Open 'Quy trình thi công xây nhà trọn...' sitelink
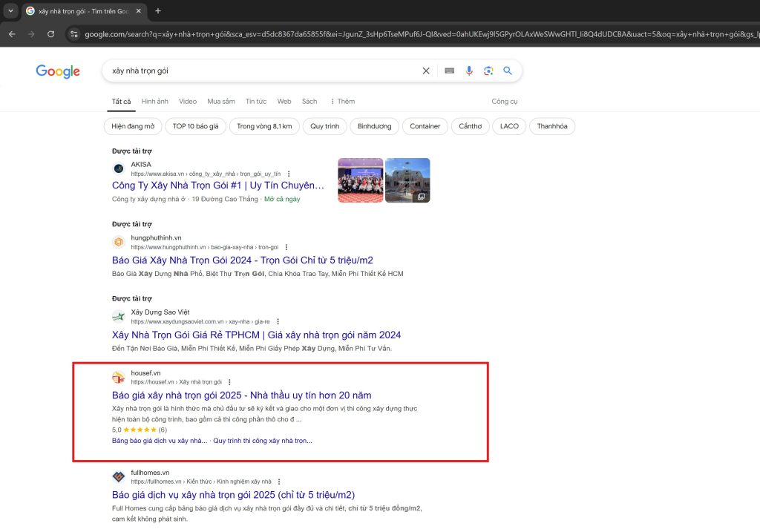 pyautogui.click(x=263, y=441)
